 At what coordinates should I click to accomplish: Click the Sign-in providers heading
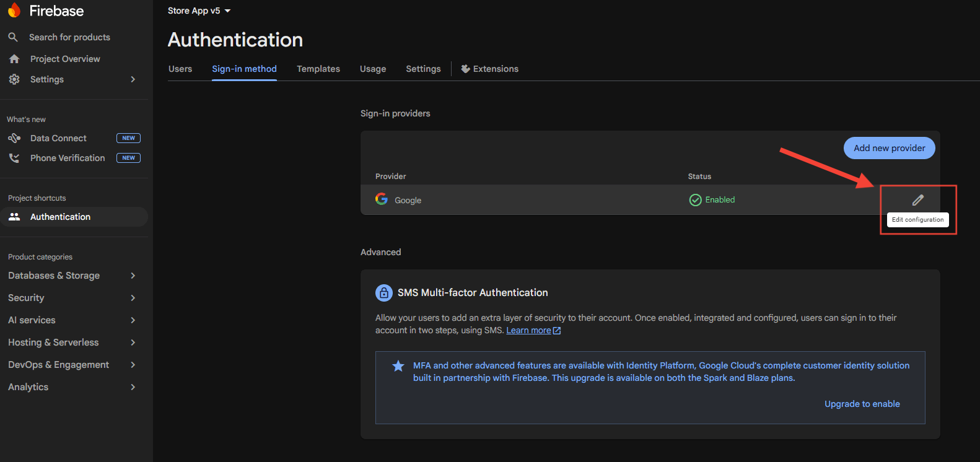pyautogui.click(x=395, y=113)
